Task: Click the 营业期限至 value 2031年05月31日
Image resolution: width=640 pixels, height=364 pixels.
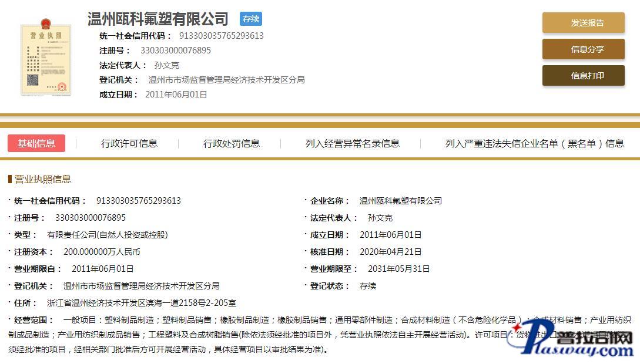Action: click(399, 269)
